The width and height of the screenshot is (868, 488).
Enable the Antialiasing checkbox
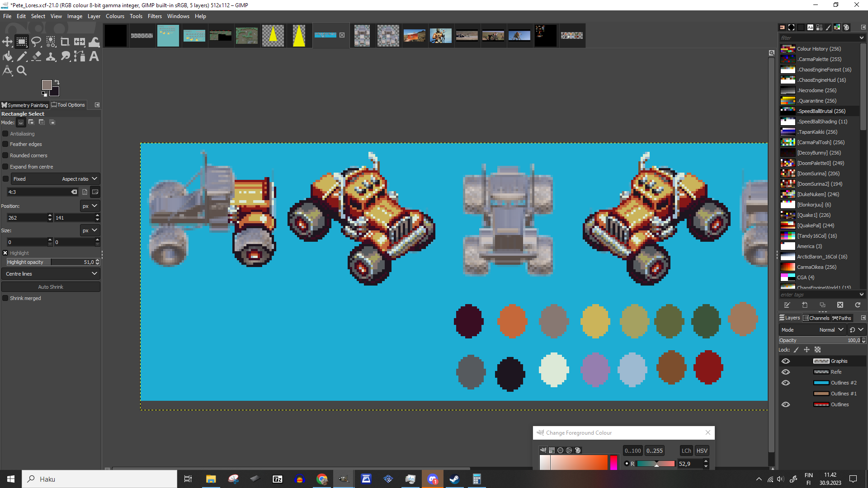5,134
